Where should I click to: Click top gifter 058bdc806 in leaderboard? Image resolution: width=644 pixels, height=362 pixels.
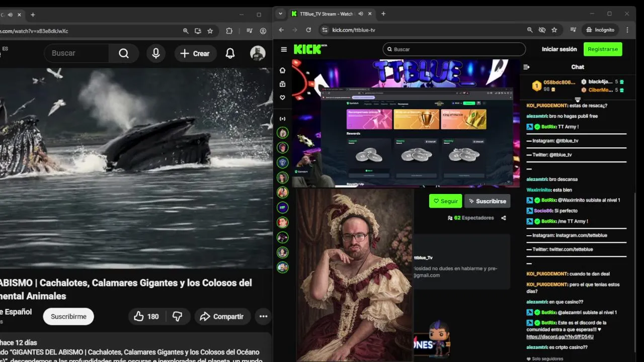tap(554, 86)
